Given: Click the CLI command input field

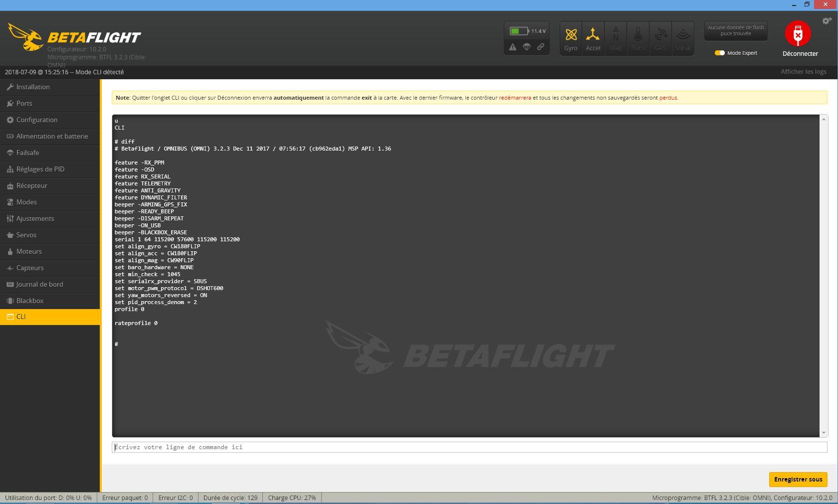Looking at the screenshot, I should 469,447.
